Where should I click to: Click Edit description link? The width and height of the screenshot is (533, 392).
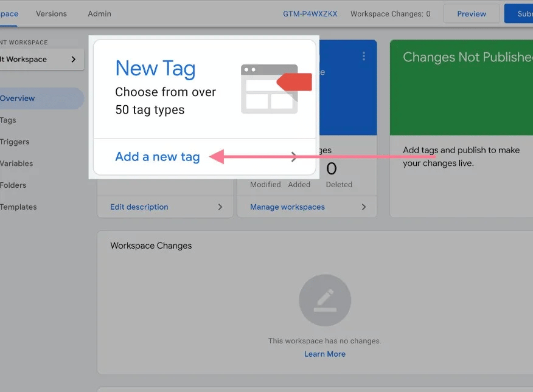coord(139,207)
